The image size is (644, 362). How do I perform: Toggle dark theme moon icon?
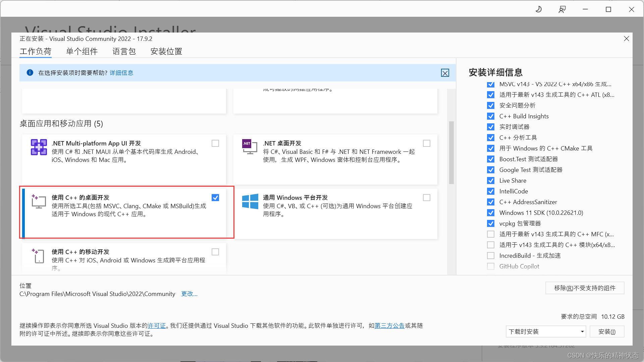[x=539, y=9]
